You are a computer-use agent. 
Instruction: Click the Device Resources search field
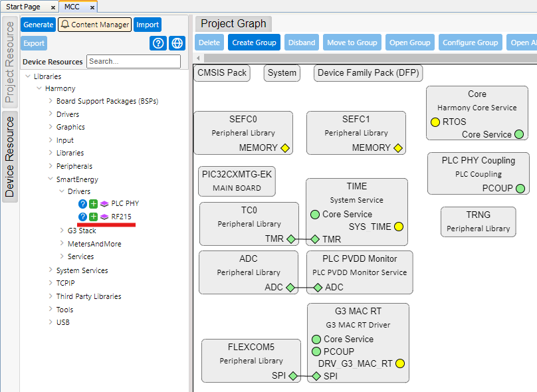[x=133, y=61]
